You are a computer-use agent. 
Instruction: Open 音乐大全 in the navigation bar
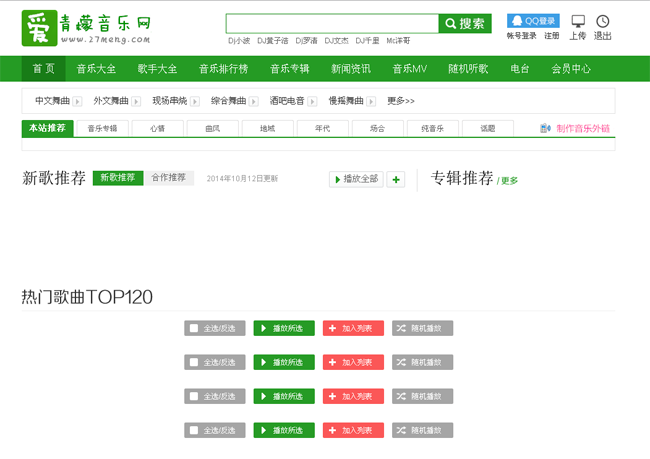[x=96, y=68]
